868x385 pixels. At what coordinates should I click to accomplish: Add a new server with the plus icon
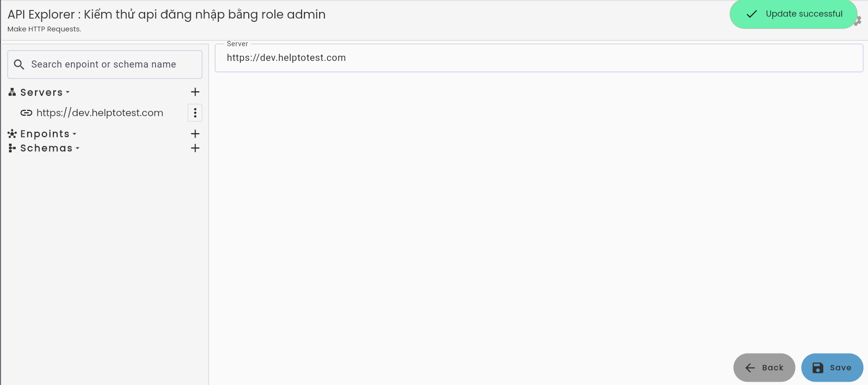[195, 92]
